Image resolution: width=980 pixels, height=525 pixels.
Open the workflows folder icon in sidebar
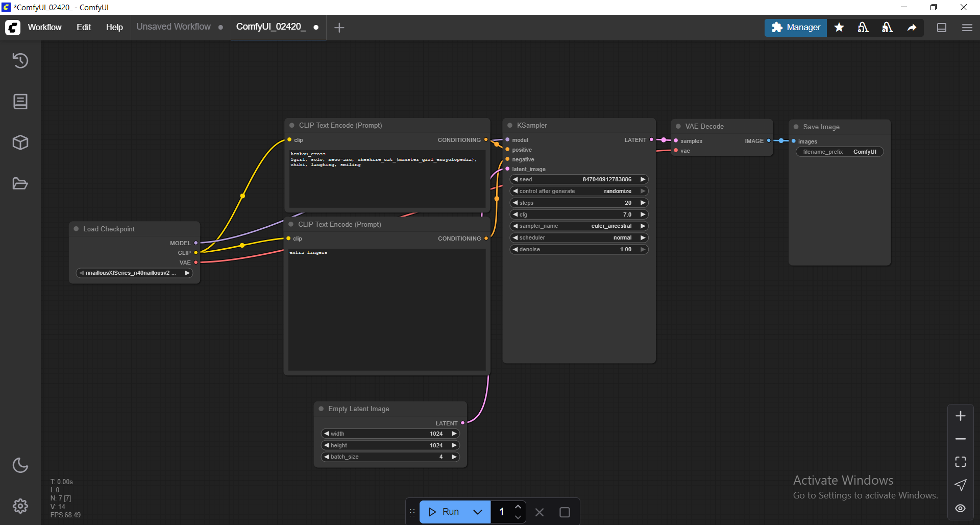pos(20,183)
